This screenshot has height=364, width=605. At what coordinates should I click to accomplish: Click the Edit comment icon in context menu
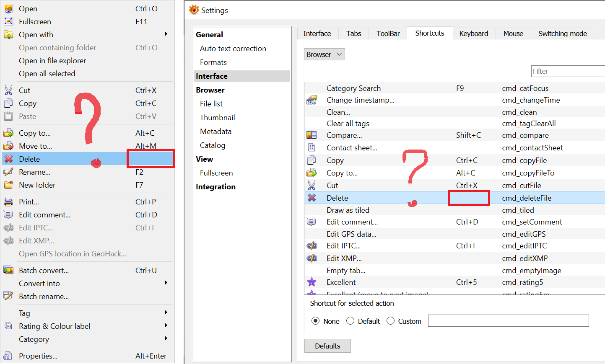8,214
